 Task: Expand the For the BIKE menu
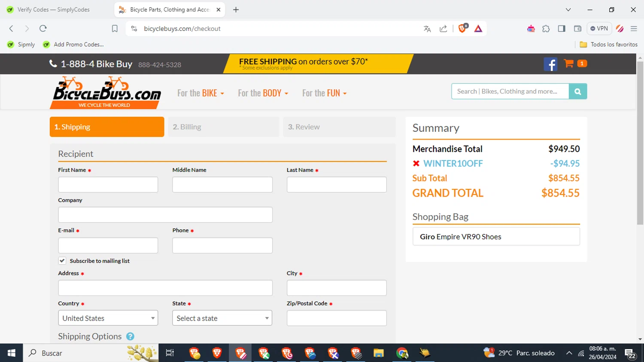coord(200,93)
